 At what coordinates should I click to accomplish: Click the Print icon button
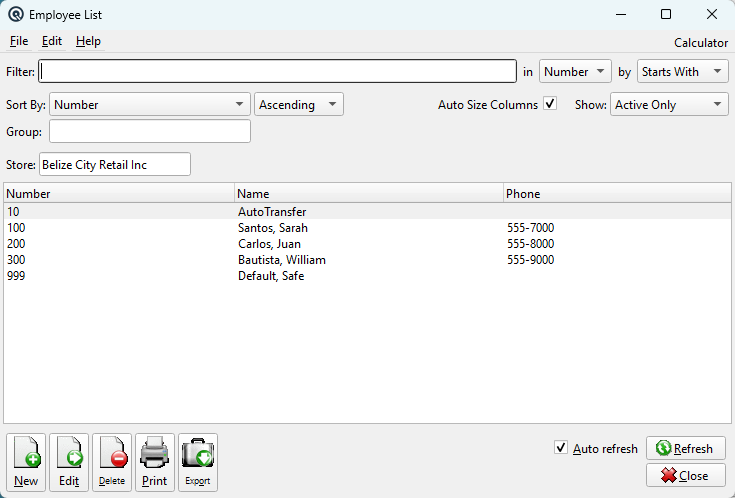pos(155,462)
